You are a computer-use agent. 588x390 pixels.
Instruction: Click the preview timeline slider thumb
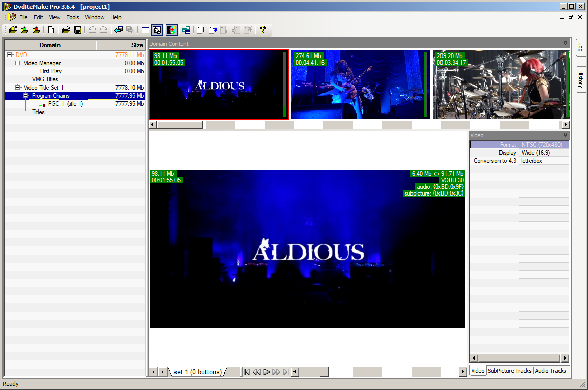click(324, 372)
